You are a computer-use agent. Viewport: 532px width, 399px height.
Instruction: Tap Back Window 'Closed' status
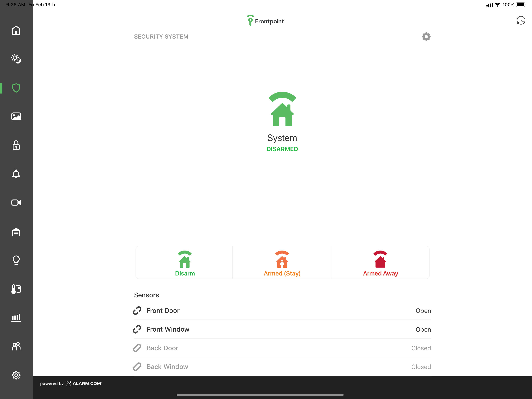point(421,367)
